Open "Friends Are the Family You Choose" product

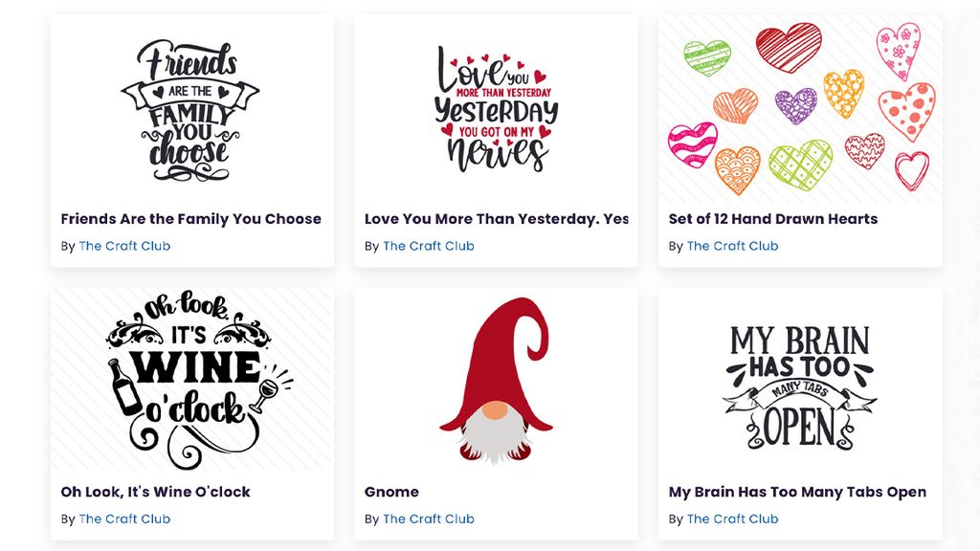(190, 218)
